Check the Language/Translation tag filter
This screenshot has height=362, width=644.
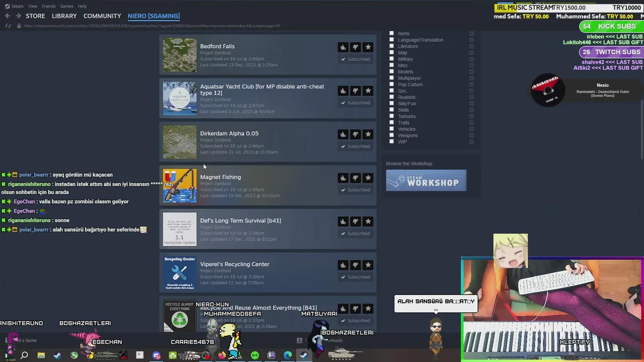(391, 40)
